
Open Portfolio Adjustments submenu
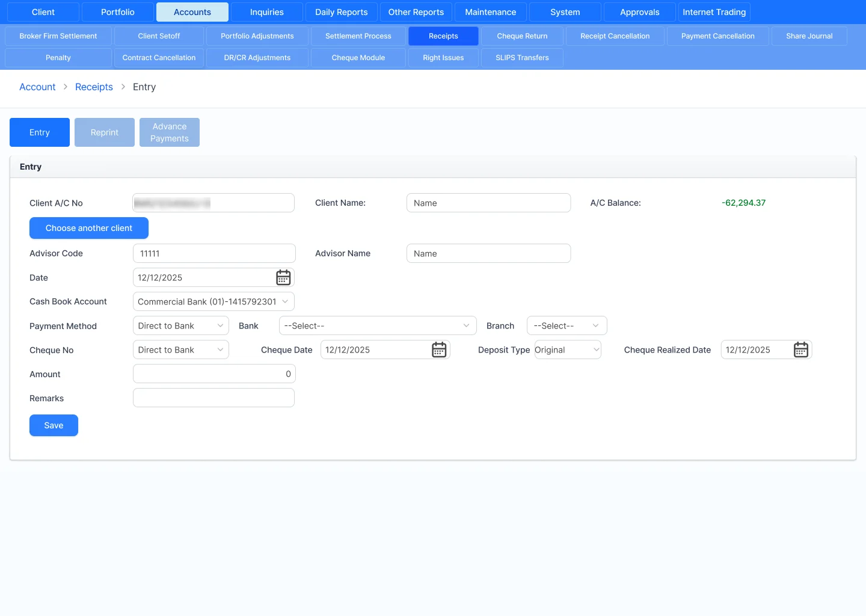click(257, 36)
